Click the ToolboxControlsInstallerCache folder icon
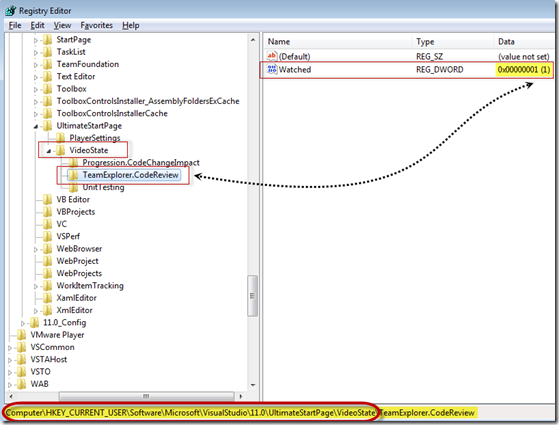 tap(47, 113)
